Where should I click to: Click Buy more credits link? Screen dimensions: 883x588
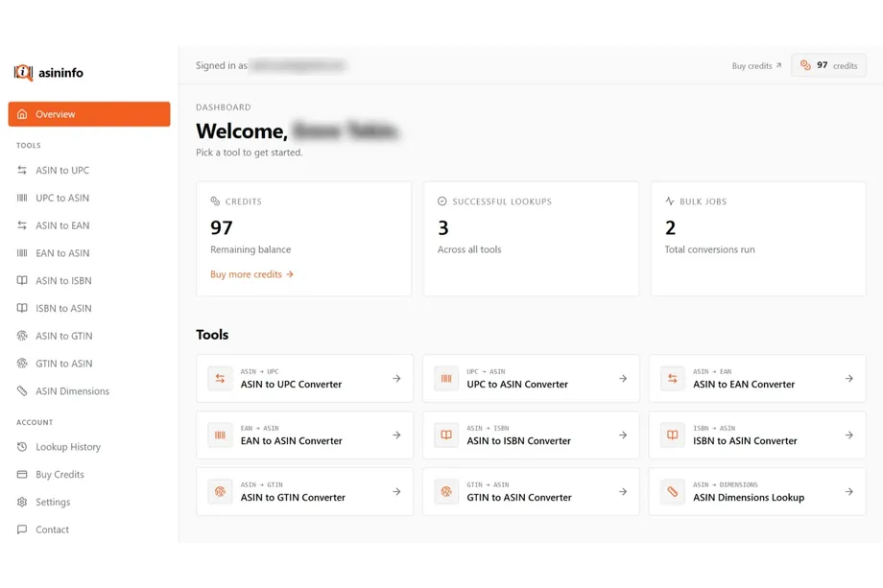251,274
